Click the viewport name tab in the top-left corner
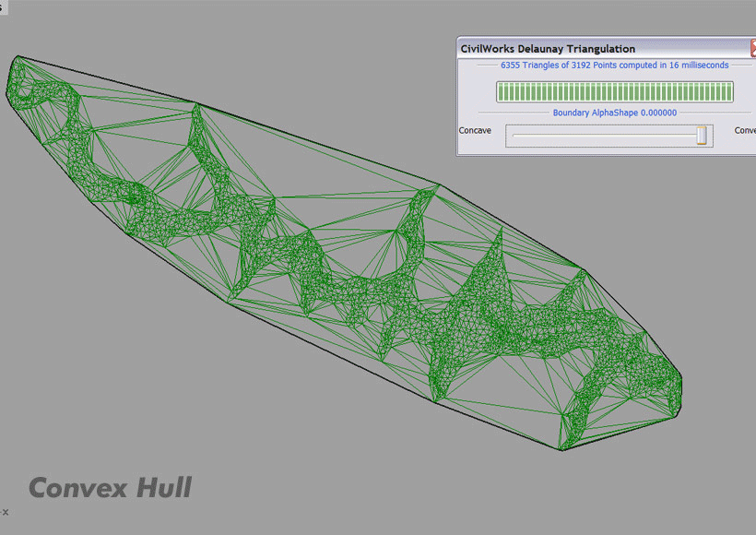The width and height of the screenshot is (756, 535). point(3,6)
